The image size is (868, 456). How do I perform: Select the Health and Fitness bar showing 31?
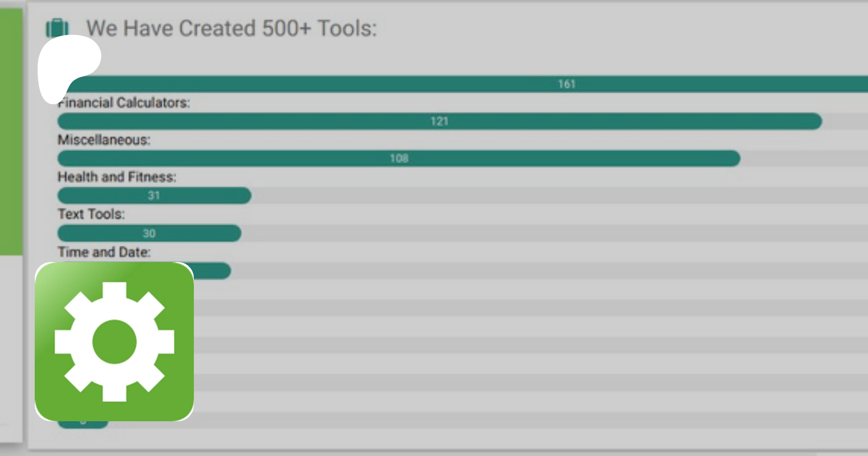click(154, 195)
